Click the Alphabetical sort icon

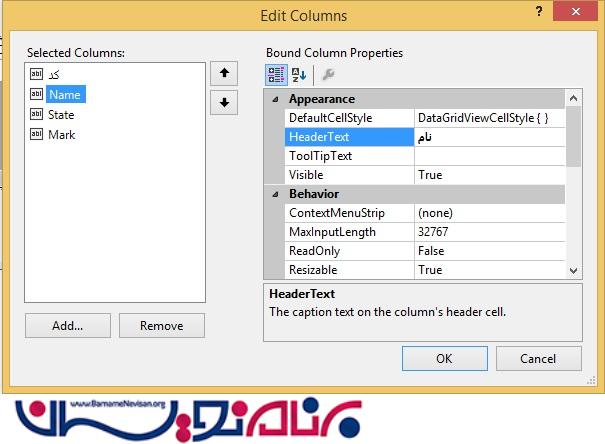[298, 74]
